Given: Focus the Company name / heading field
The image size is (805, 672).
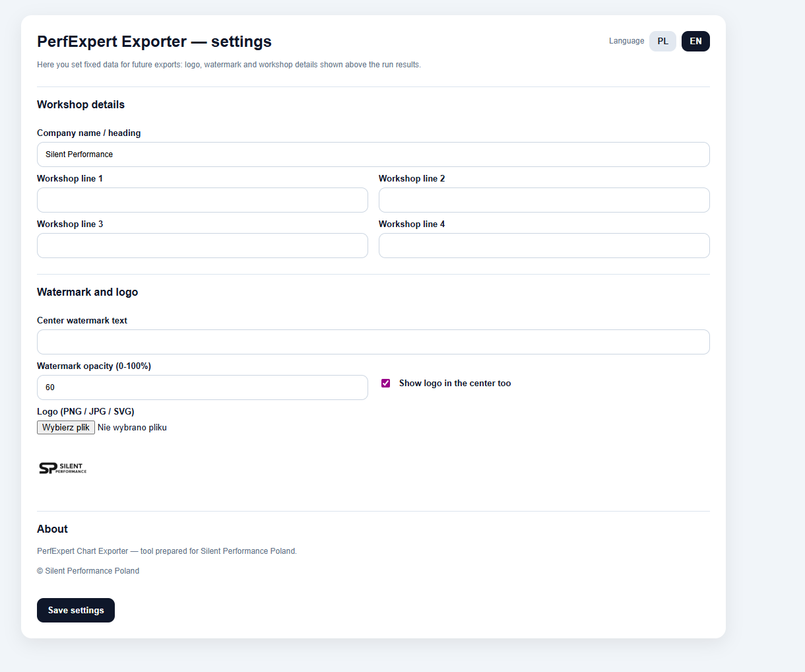Looking at the screenshot, I should pyautogui.click(x=373, y=154).
